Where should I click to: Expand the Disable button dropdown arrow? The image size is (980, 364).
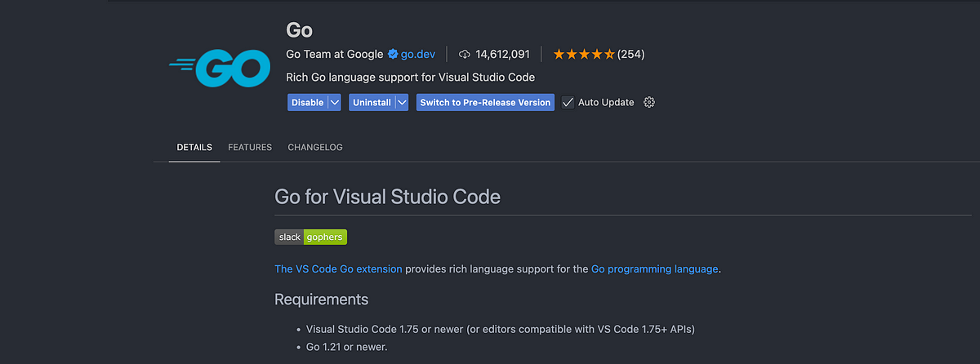[x=335, y=102]
